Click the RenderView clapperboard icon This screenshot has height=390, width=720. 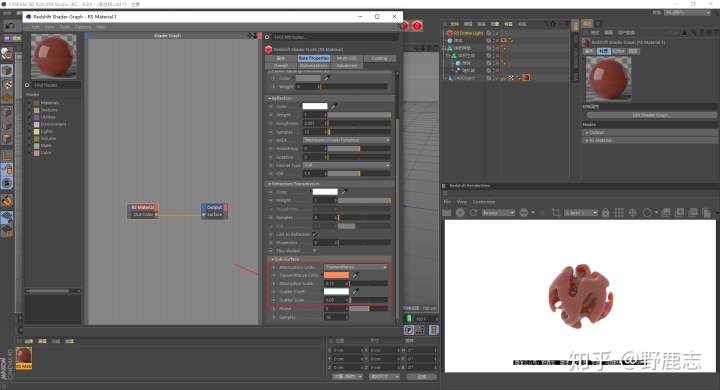click(446, 212)
